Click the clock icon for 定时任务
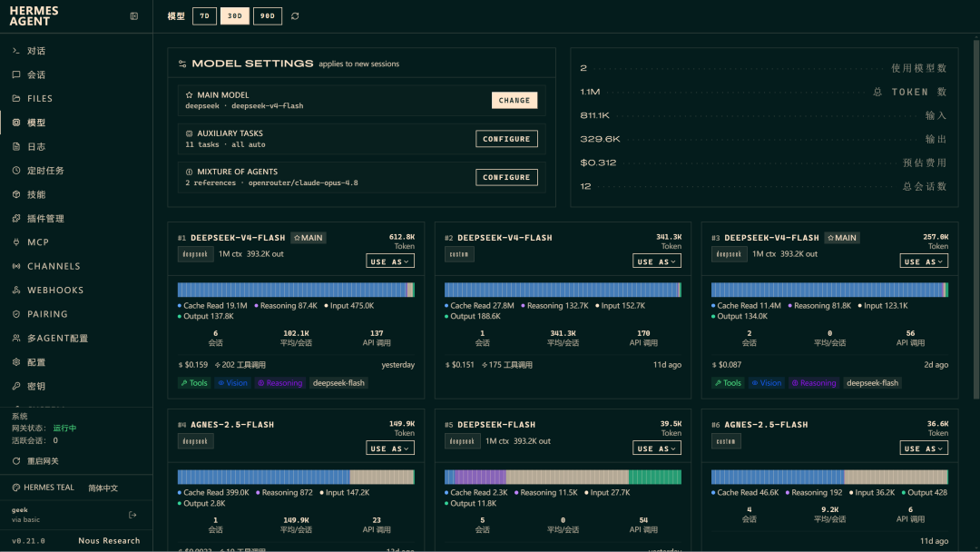 pyautogui.click(x=16, y=170)
